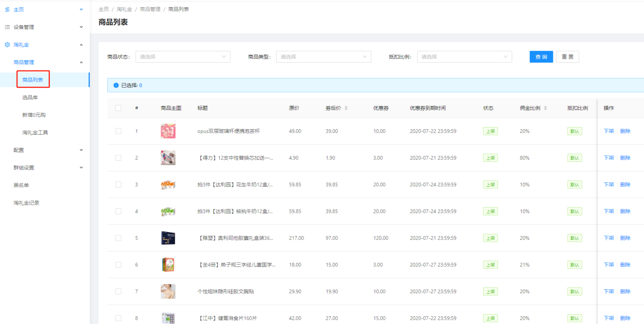Click the blue 查询 button

click(541, 57)
